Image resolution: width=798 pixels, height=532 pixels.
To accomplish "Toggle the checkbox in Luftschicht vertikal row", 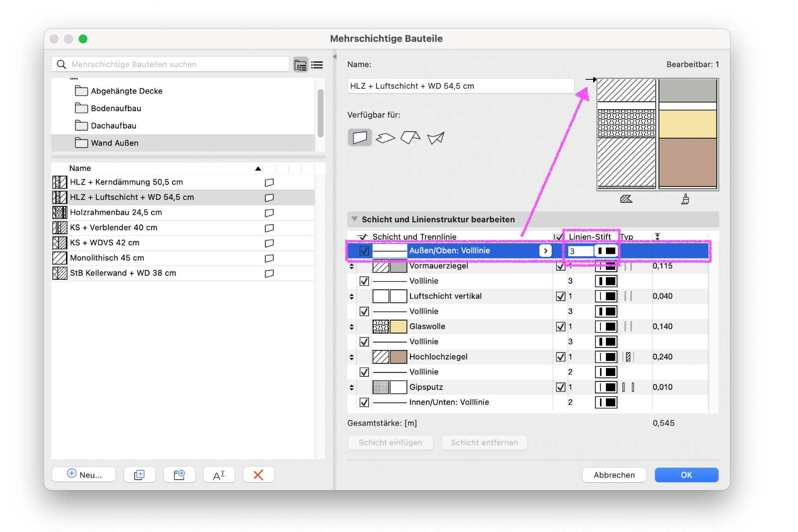I will [561, 296].
